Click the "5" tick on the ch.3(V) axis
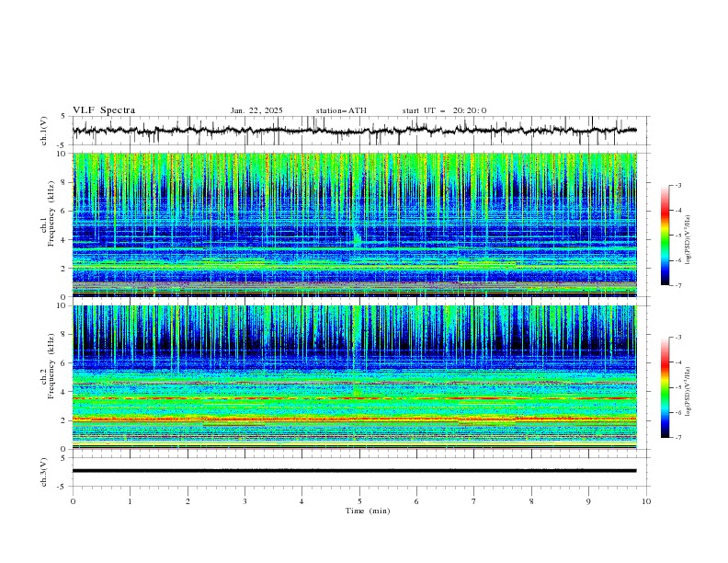Viewport: 728px width, 563px height. click(63, 457)
